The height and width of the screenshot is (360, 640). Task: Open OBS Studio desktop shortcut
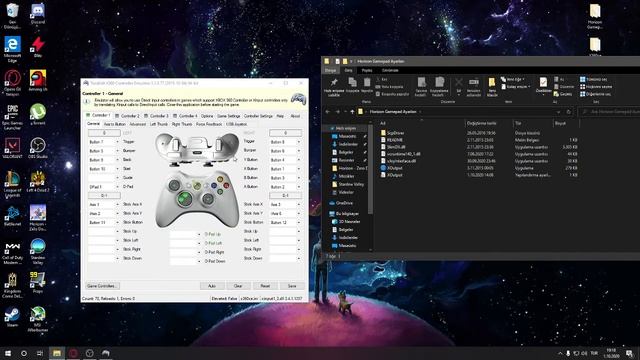coord(38,148)
